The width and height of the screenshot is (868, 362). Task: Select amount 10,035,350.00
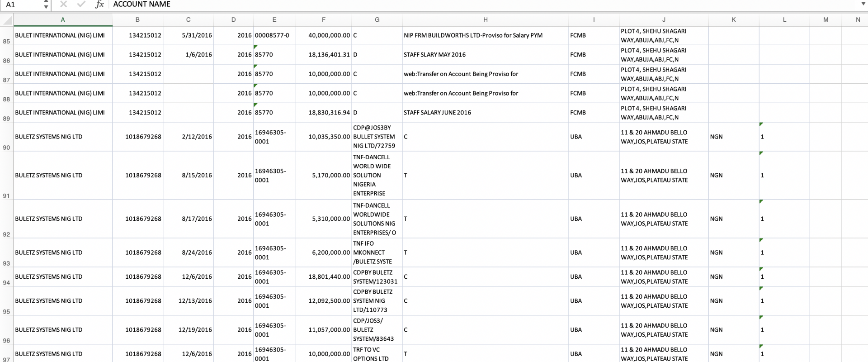[323, 137]
